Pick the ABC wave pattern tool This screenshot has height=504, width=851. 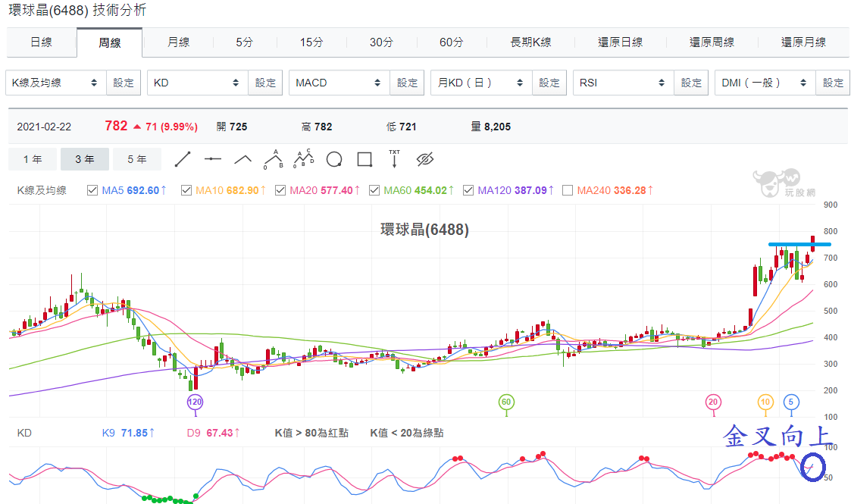(x=273, y=159)
